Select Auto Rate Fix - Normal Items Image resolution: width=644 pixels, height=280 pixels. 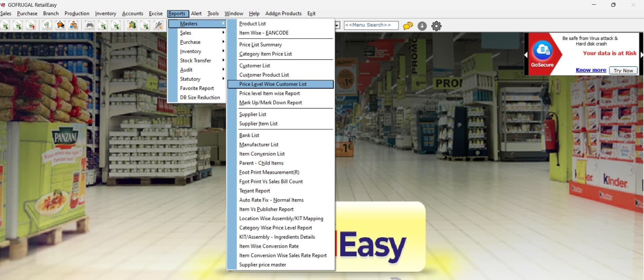coord(280,200)
